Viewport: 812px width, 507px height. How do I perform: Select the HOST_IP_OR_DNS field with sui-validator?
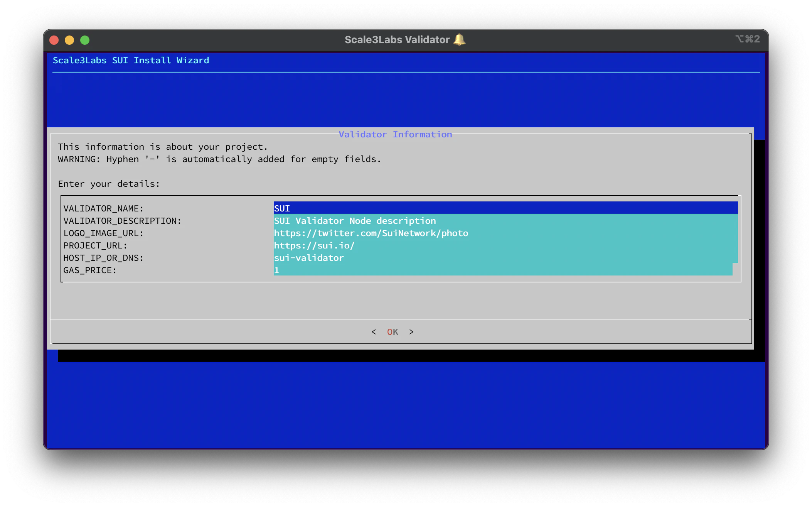point(505,257)
